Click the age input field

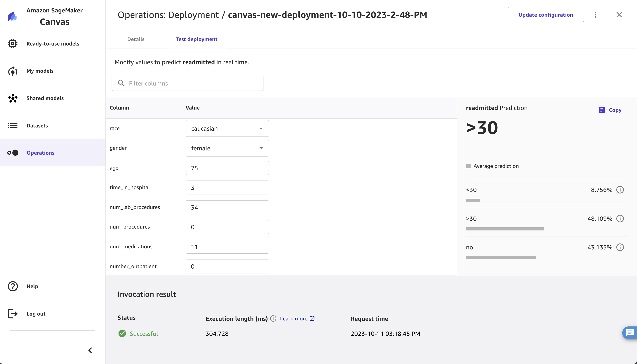[x=227, y=168]
